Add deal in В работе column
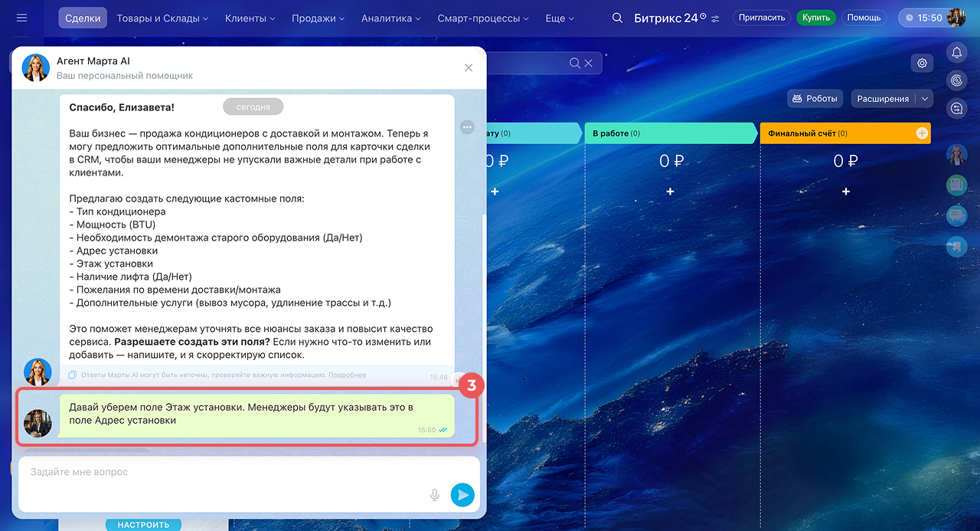The image size is (980, 531). tap(670, 191)
